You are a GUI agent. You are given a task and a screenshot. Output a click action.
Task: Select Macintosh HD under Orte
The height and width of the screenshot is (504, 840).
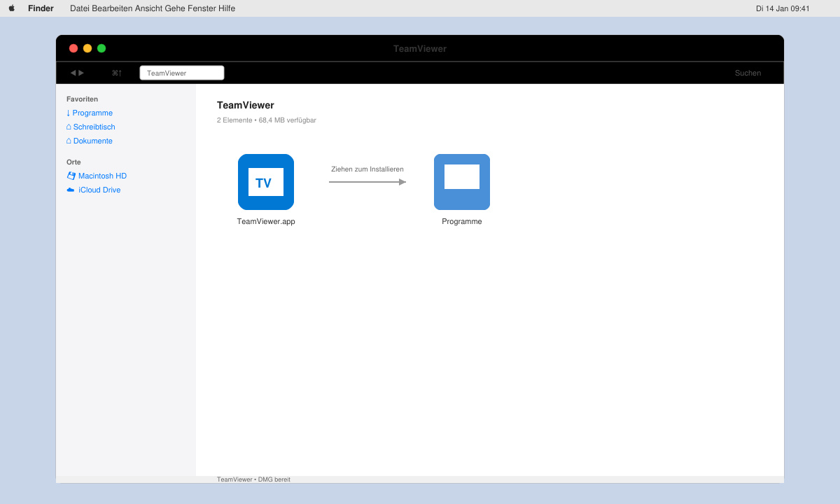97,176
